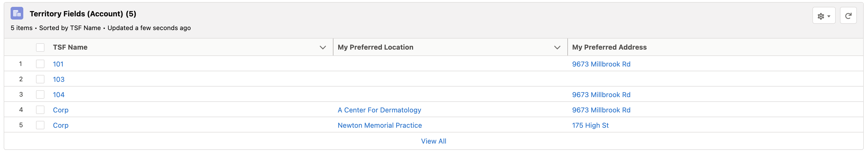Expand My Preferred Location column menu
The width and height of the screenshot is (868, 152).
point(557,47)
